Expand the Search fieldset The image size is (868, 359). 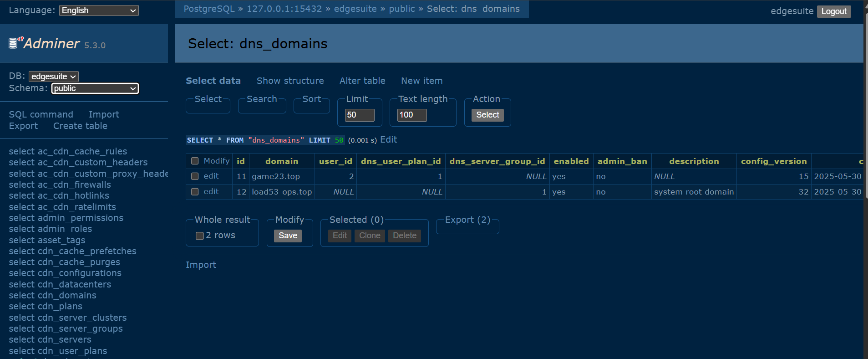pyautogui.click(x=262, y=99)
